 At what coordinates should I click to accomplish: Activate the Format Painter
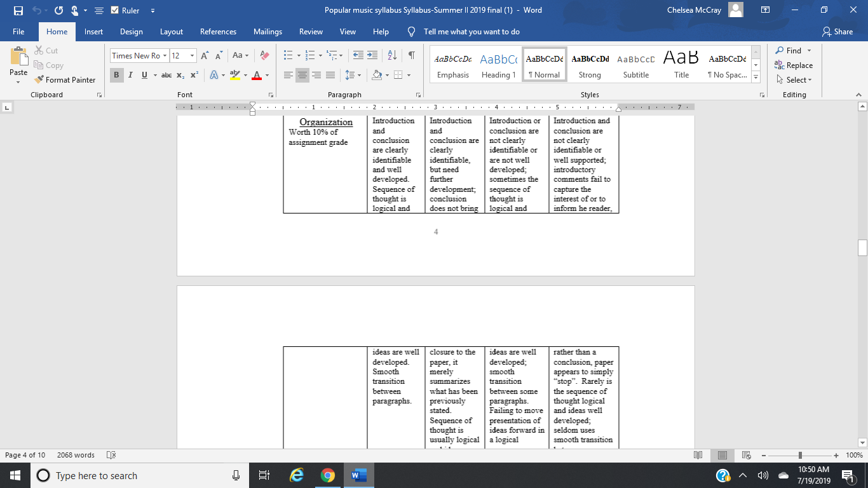65,80
